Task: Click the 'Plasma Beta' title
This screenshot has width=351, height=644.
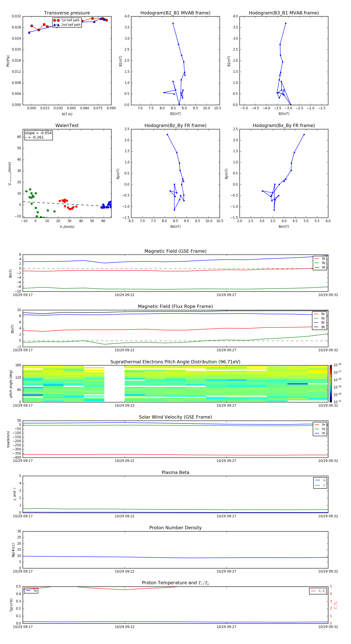Action: [175, 472]
